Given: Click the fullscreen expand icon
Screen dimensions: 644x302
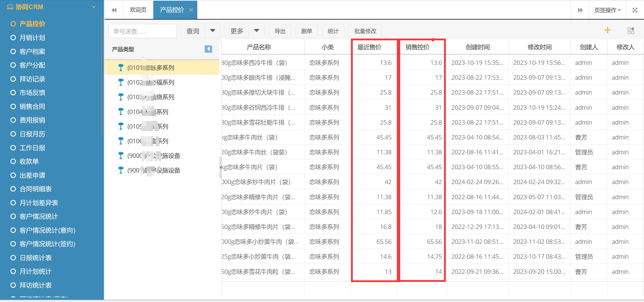Looking at the screenshot, I should (635, 10).
